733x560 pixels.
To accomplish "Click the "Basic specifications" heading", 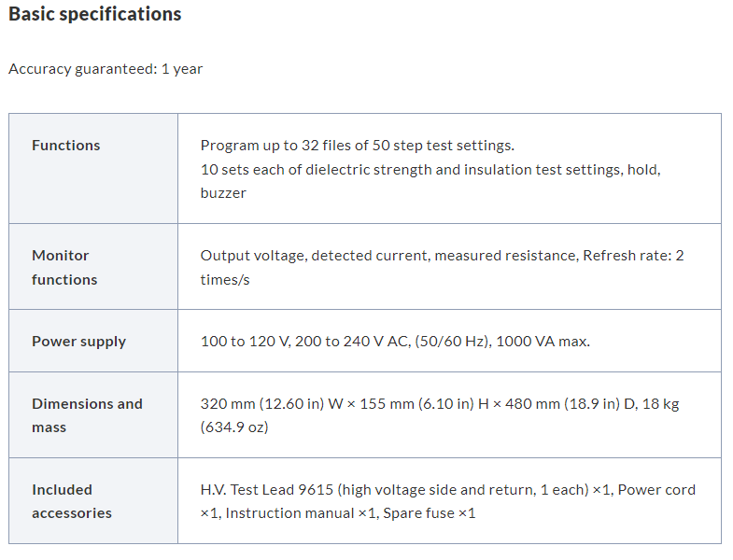I will tap(95, 15).
